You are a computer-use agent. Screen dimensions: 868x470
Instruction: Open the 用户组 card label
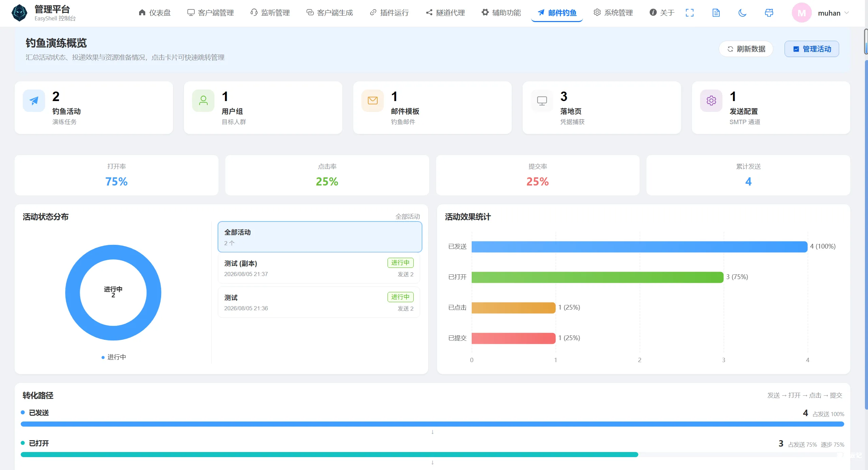(232, 111)
